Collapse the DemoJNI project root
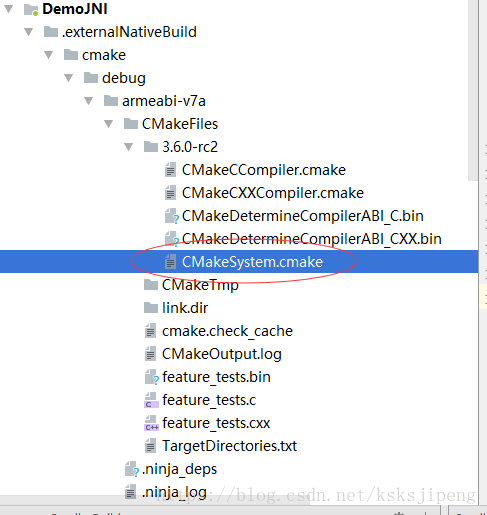This screenshot has height=515, width=487. pyautogui.click(x=9, y=9)
